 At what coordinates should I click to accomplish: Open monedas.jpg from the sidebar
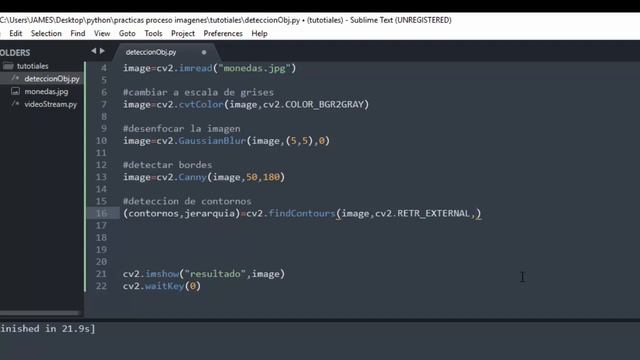pyautogui.click(x=46, y=91)
